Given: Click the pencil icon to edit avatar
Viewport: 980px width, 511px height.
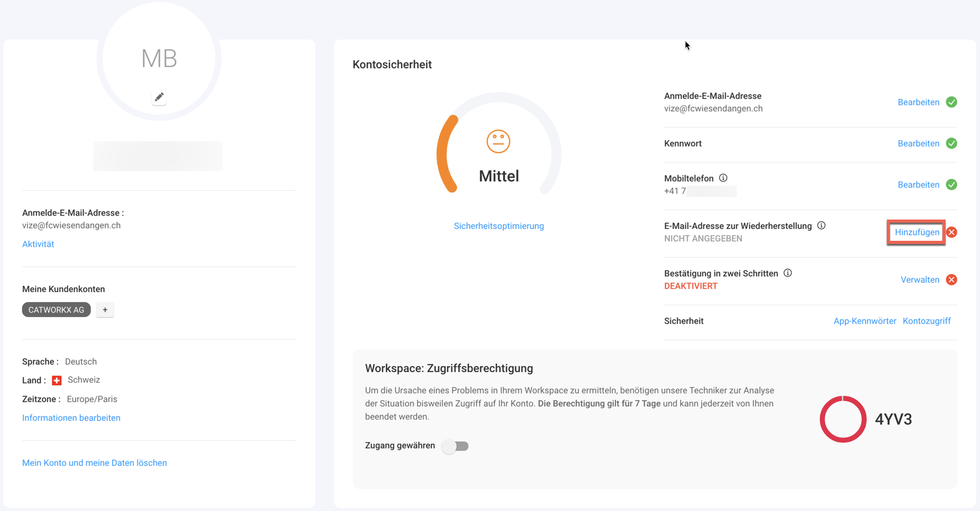Looking at the screenshot, I should [x=159, y=97].
